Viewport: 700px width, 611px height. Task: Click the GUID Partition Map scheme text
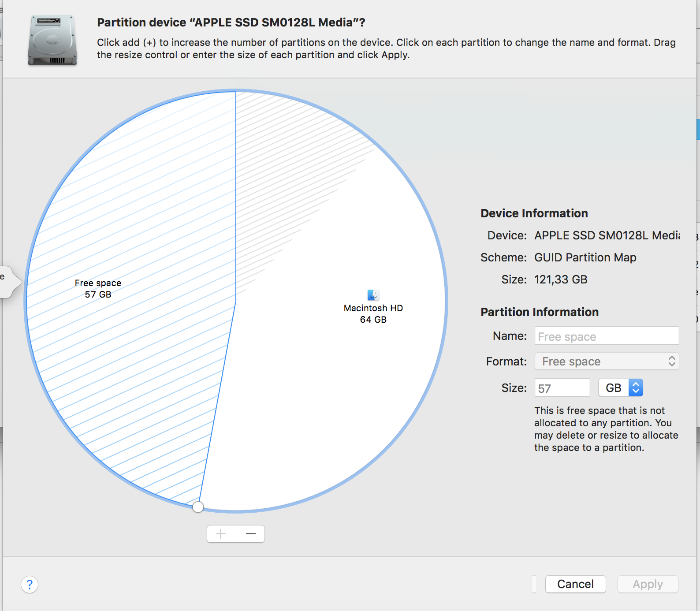[x=585, y=257]
